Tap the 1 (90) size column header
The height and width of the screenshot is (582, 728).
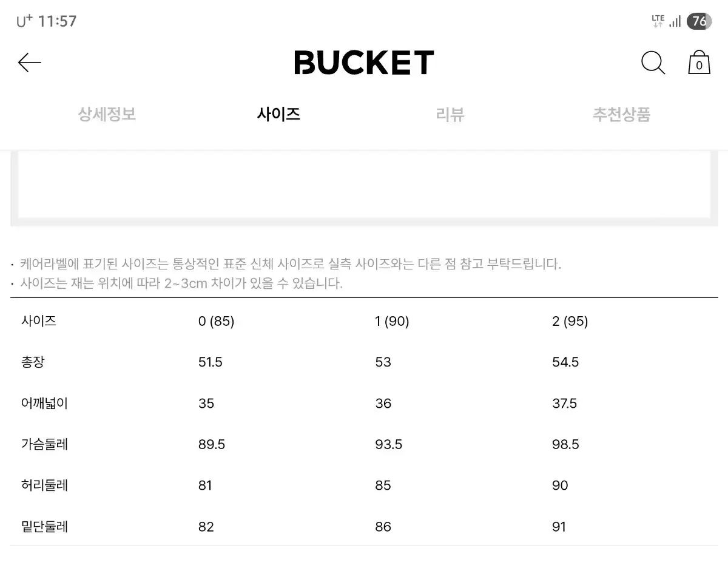click(x=392, y=321)
